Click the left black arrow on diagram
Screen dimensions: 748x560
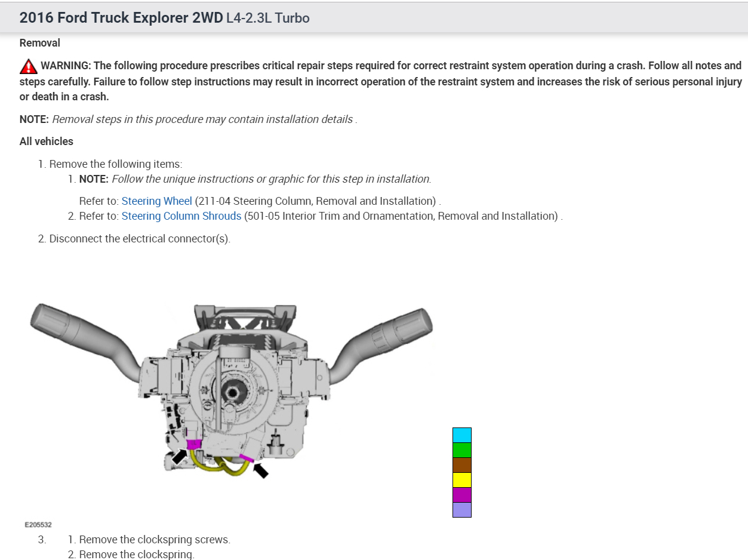[x=179, y=457]
